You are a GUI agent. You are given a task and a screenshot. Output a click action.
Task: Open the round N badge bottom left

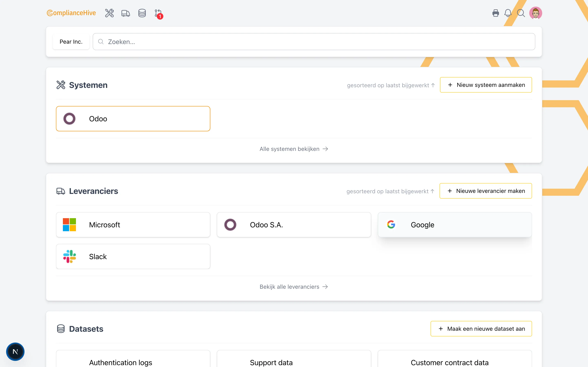coord(15,352)
